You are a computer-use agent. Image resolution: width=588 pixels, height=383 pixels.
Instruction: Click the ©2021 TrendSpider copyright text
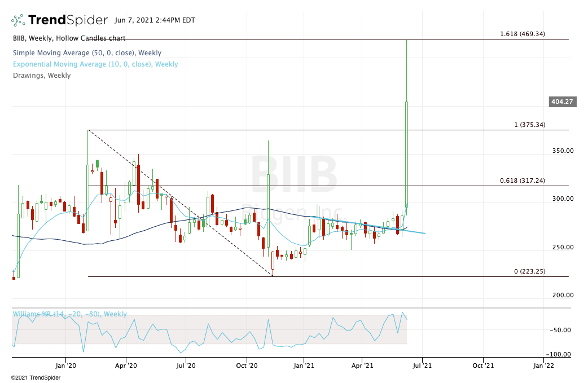(36, 378)
